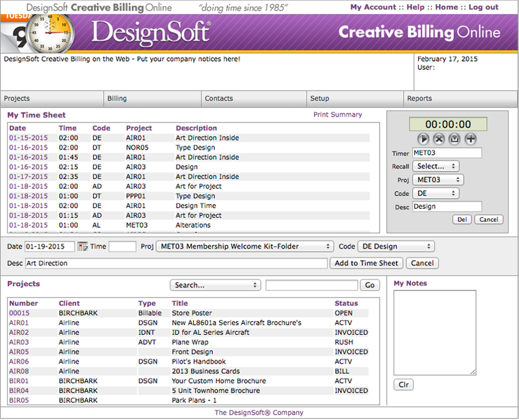Click Cancel button in timer panel
519x420 pixels.
488,220
